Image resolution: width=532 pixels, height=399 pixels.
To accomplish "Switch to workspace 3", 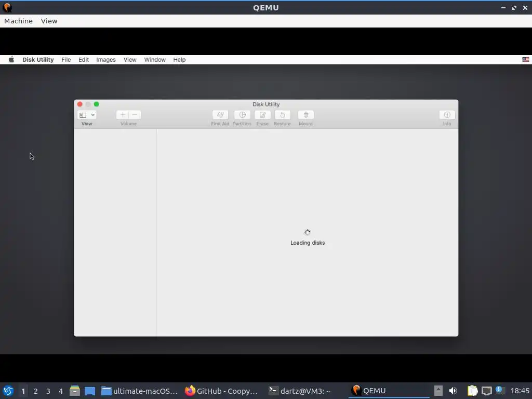I will [x=48, y=391].
